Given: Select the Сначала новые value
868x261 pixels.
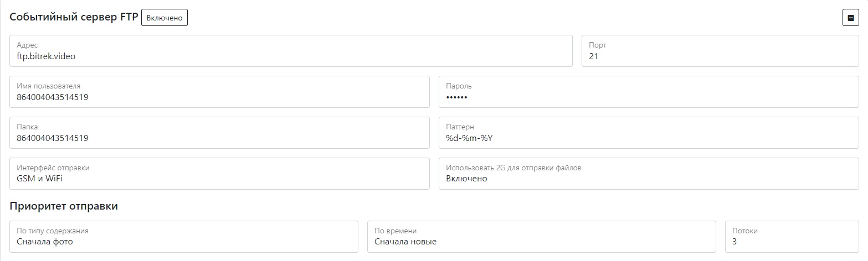Looking at the screenshot, I should coord(405,242).
